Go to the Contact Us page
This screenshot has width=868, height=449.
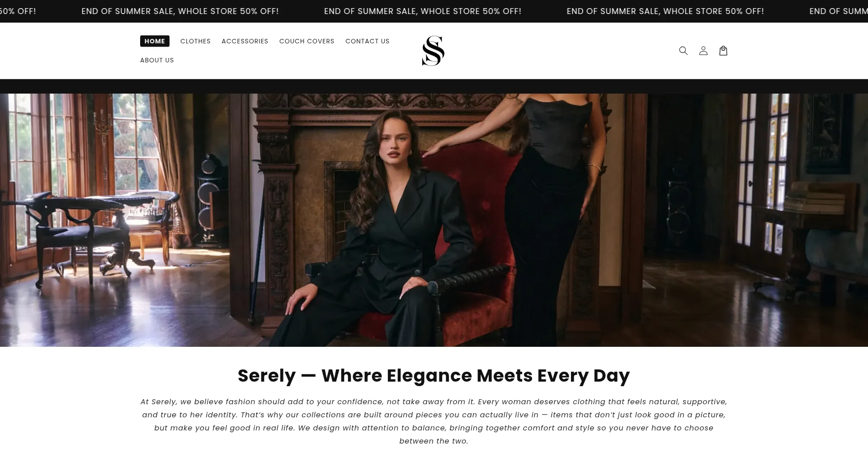[x=367, y=41]
